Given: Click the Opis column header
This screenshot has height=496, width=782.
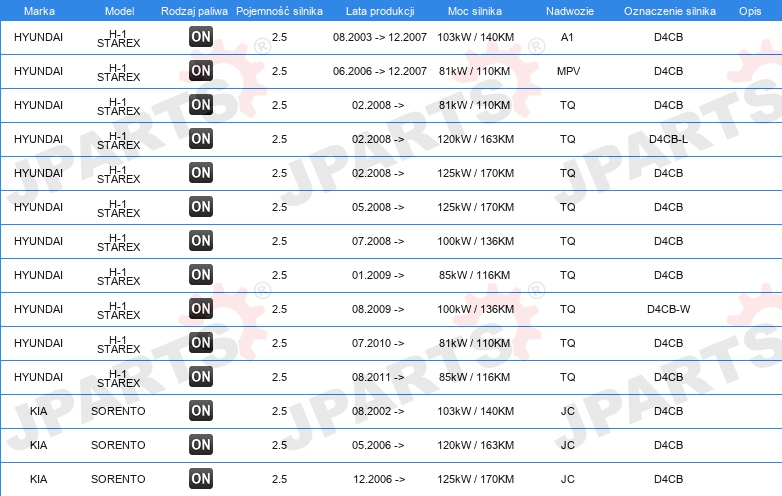Looking at the screenshot, I should (x=750, y=11).
